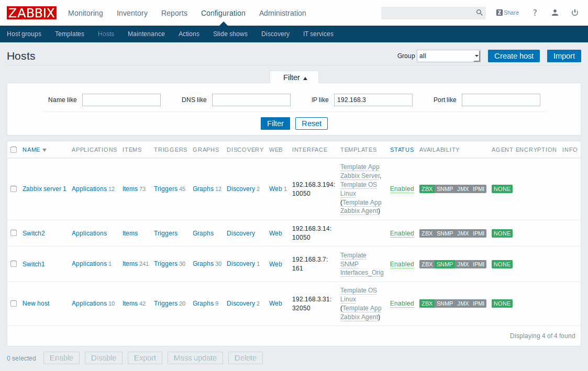The height and width of the screenshot is (371, 588).
Task: Click the green ZBX badge for Zabbix server 1
Action: 427,189
